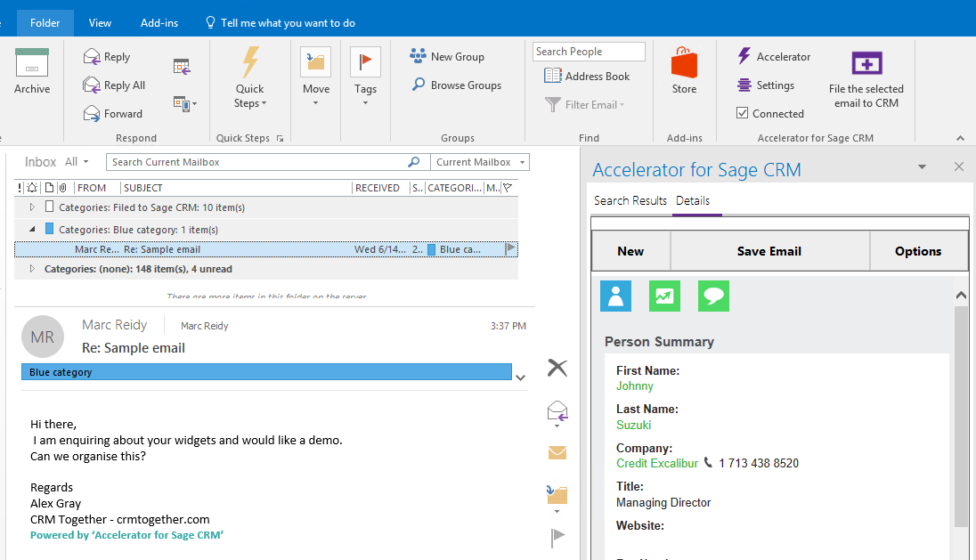
Task: Forward the selected email
Action: pyautogui.click(x=113, y=114)
